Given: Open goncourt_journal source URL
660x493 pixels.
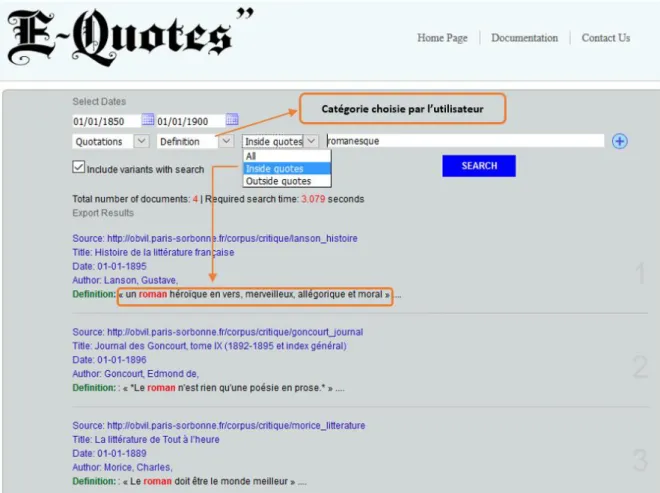Looking at the screenshot, I should [x=235, y=332].
